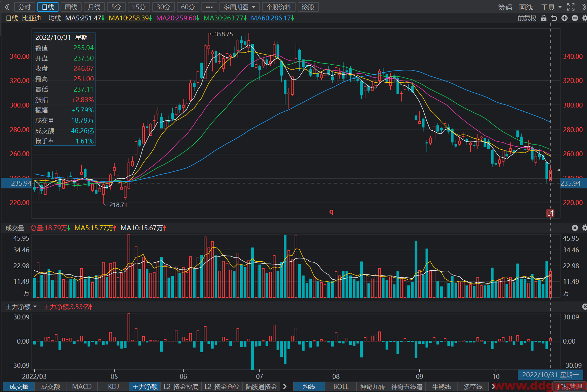
Task: Select BOLL overlay tab
Action: (341, 386)
